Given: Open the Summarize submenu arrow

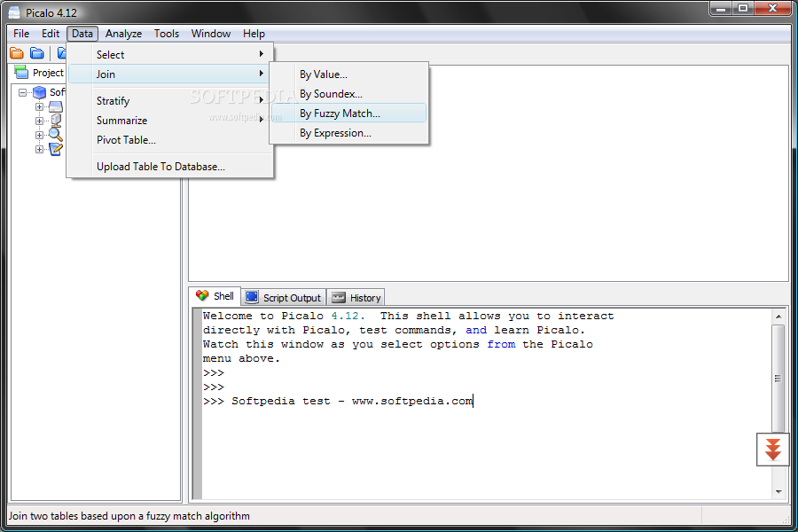Looking at the screenshot, I should [261, 120].
